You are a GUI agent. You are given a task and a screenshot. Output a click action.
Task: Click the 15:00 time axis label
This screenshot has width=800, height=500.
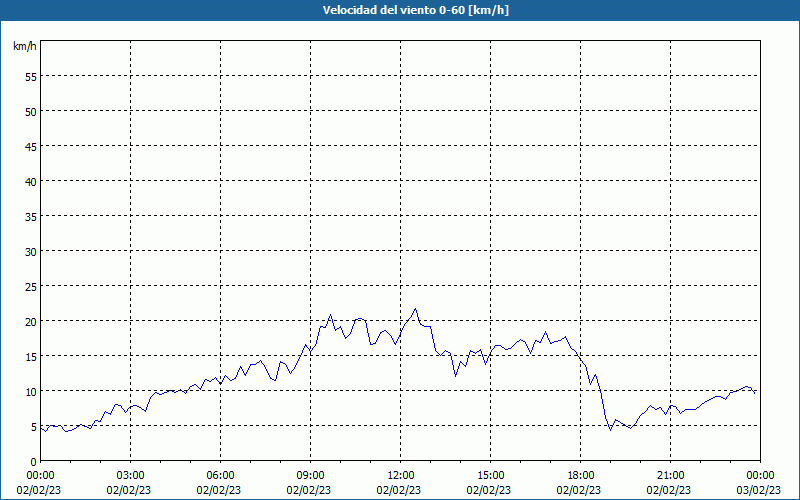pyautogui.click(x=490, y=475)
